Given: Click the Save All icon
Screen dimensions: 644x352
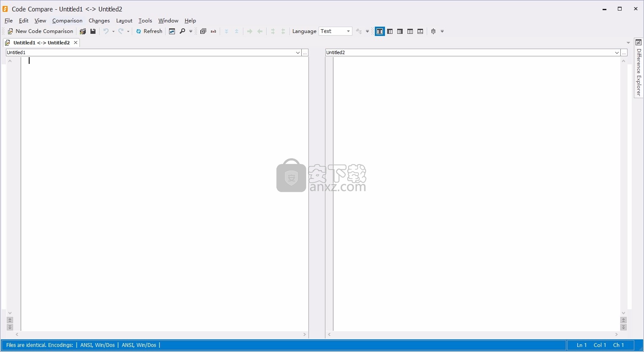Looking at the screenshot, I should coord(83,31).
